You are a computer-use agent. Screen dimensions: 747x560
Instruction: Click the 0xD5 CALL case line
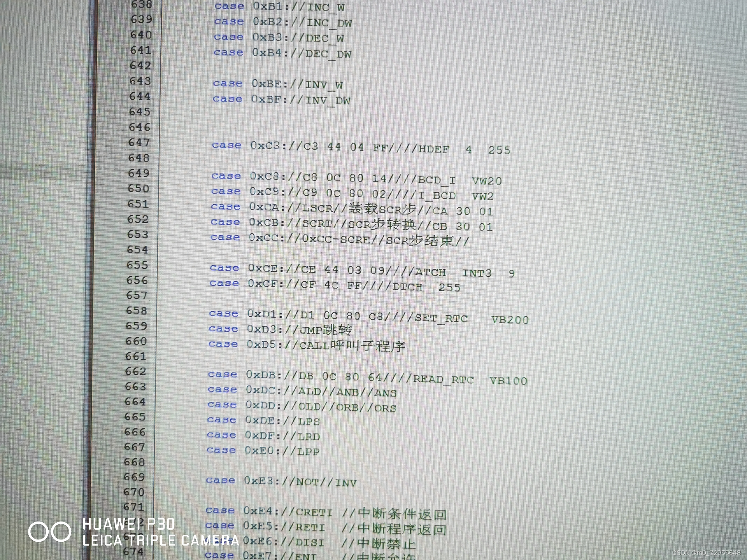tap(306, 345)
